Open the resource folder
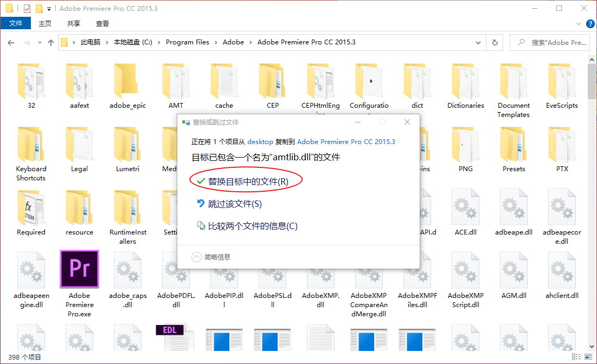The width and height of the screenshot is (597, 364). tap(79, 208)
